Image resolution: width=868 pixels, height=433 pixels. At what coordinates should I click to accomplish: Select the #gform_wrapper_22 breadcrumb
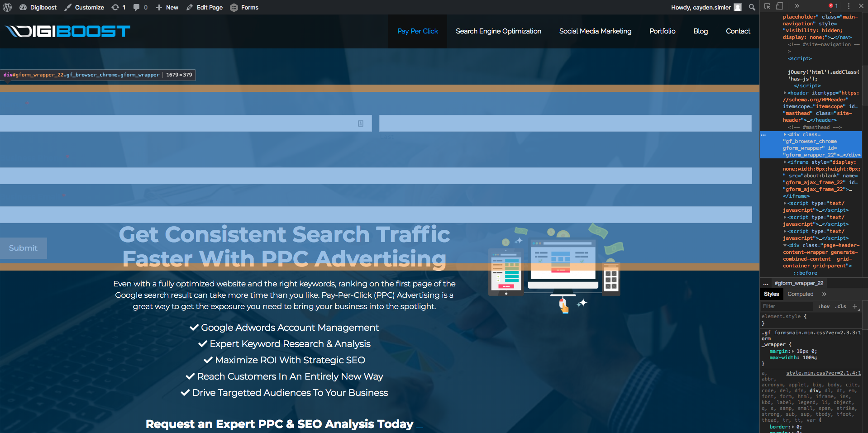pyautogui.click(x=799, y=283)
